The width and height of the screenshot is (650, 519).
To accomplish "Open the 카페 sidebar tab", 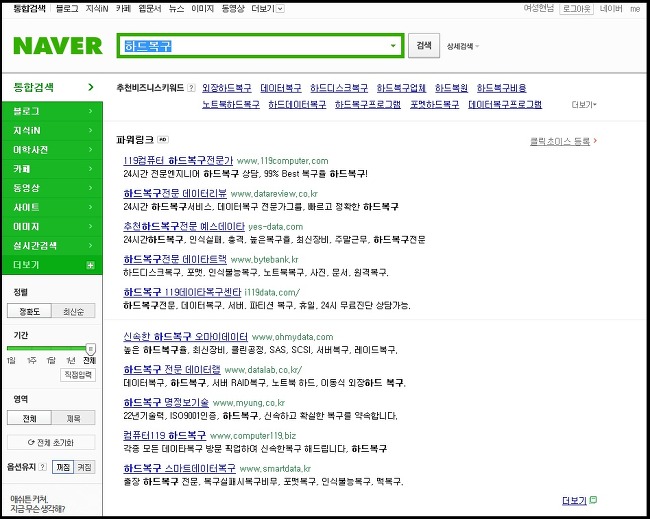I will tap(52, 169).
